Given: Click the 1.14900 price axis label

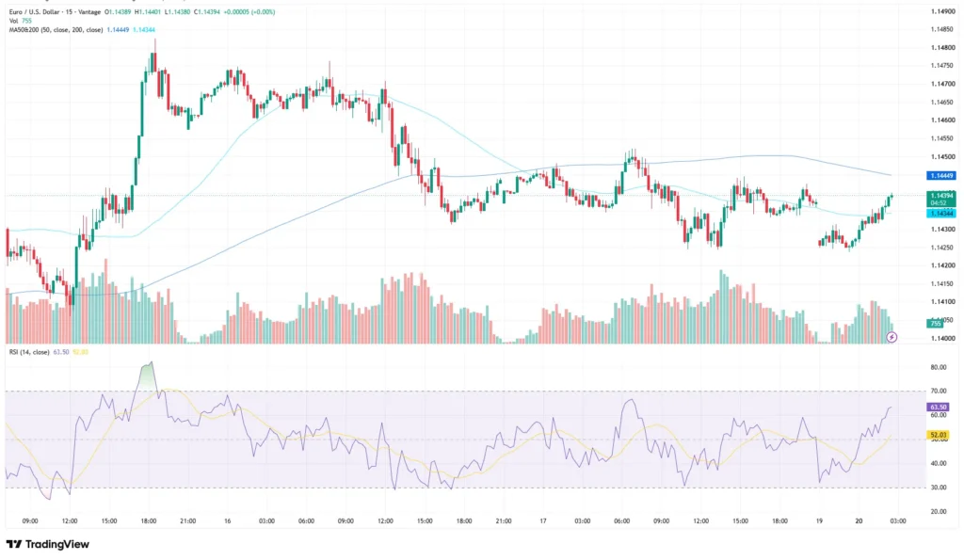Looking at the screenshot, I should [x=941, y=11].
